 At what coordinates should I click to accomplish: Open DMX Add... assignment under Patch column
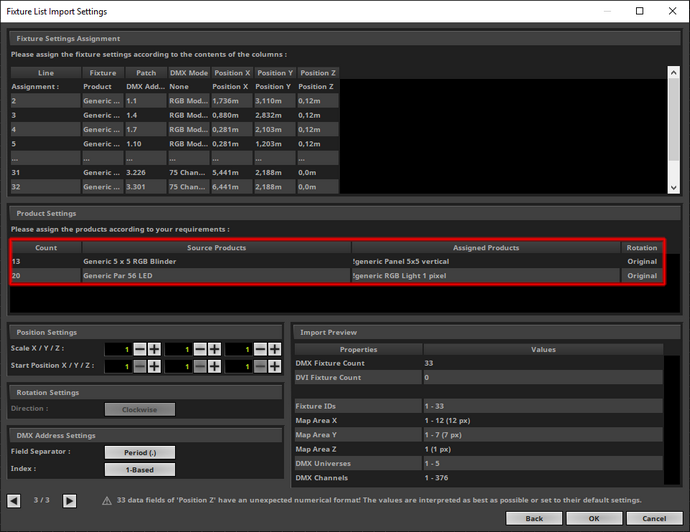[146, 87]
